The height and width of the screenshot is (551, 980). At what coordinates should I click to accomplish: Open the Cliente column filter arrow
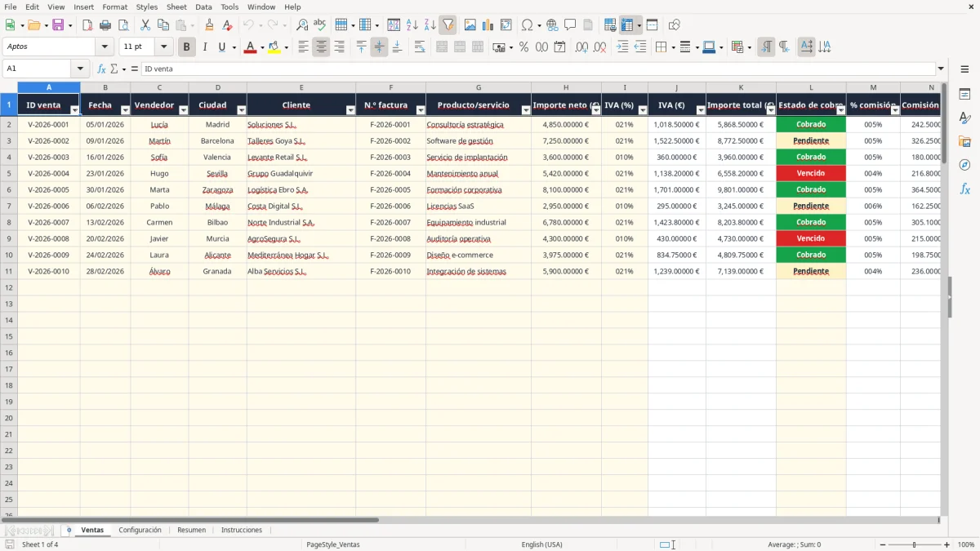click(350, 110)
